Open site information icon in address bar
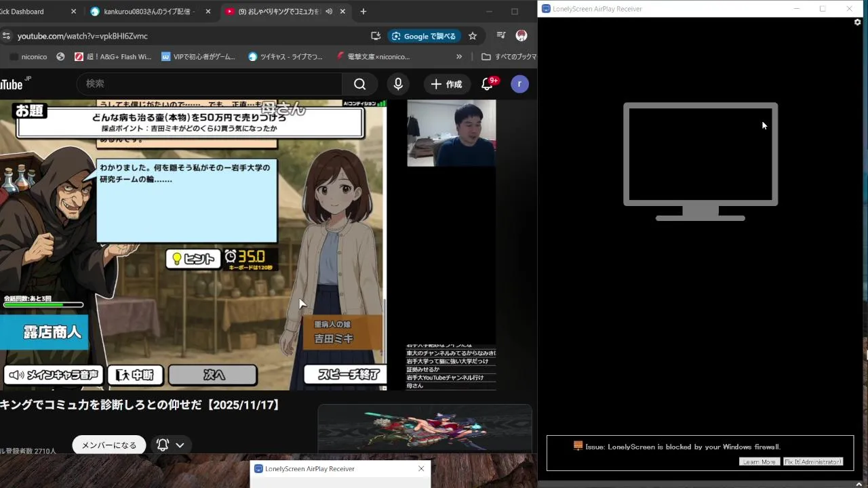The width and height of the screenshot is (868, 488). coord(6,36)
